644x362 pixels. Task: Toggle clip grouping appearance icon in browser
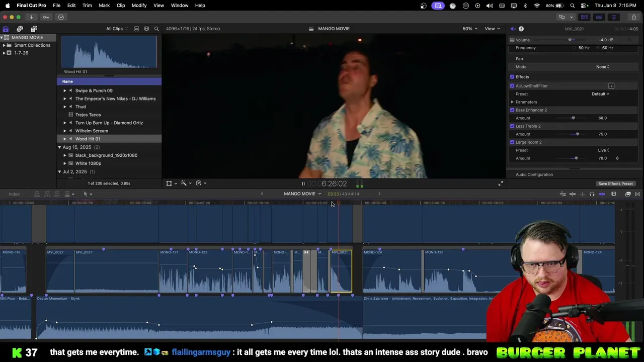pyautogui.click(x=136, y=29)
